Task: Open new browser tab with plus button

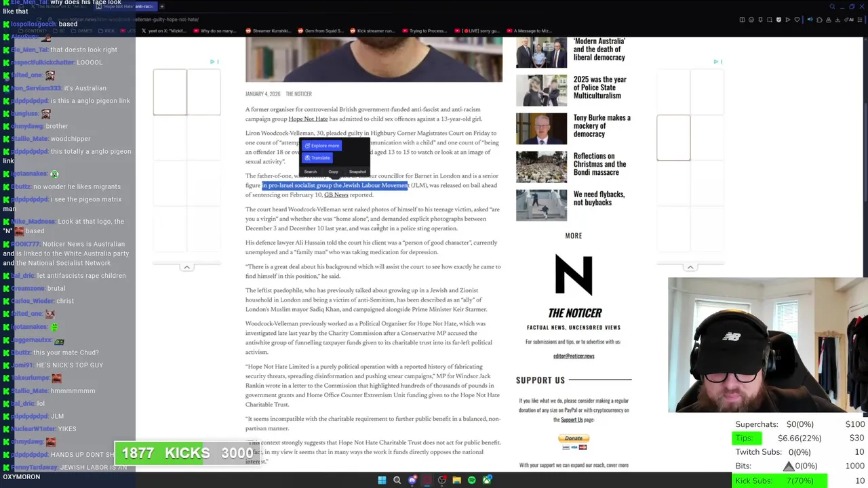Action: pos(161,6)
